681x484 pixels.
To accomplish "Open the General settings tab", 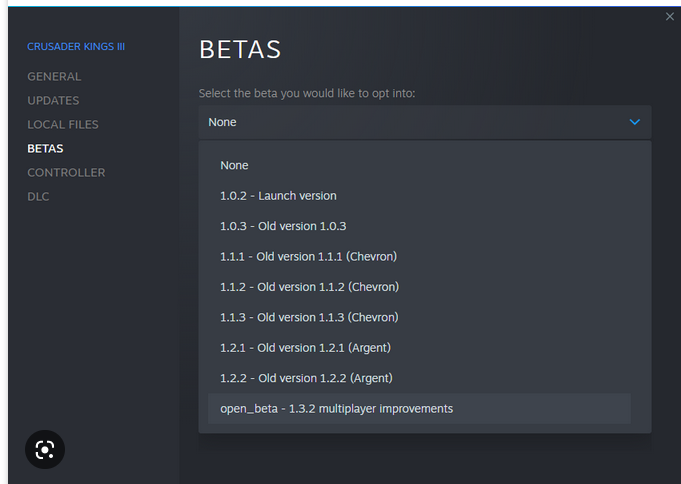I will pos(54,77).
